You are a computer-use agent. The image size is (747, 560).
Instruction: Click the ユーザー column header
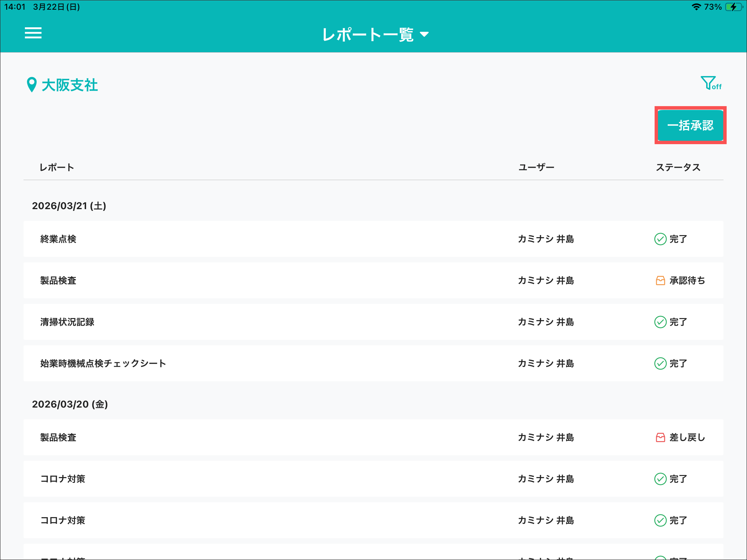[536, 168]
